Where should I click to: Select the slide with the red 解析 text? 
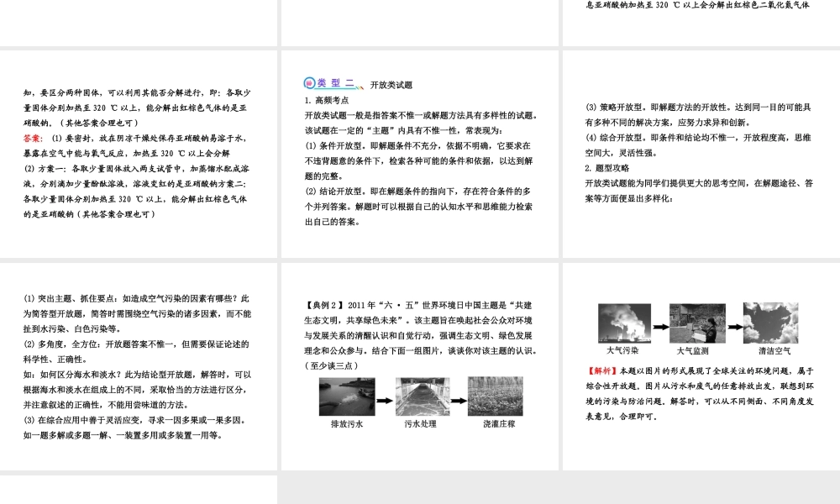coord(701,366)
